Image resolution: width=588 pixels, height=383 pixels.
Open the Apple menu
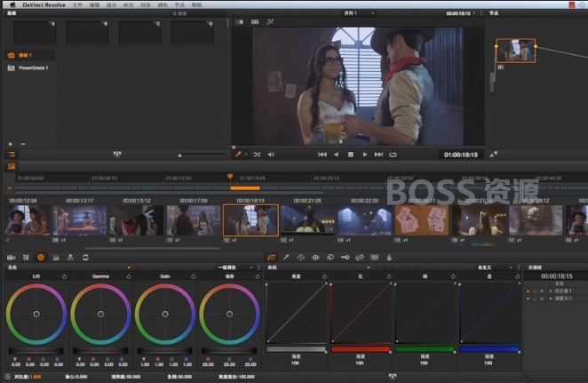(12, 4)
